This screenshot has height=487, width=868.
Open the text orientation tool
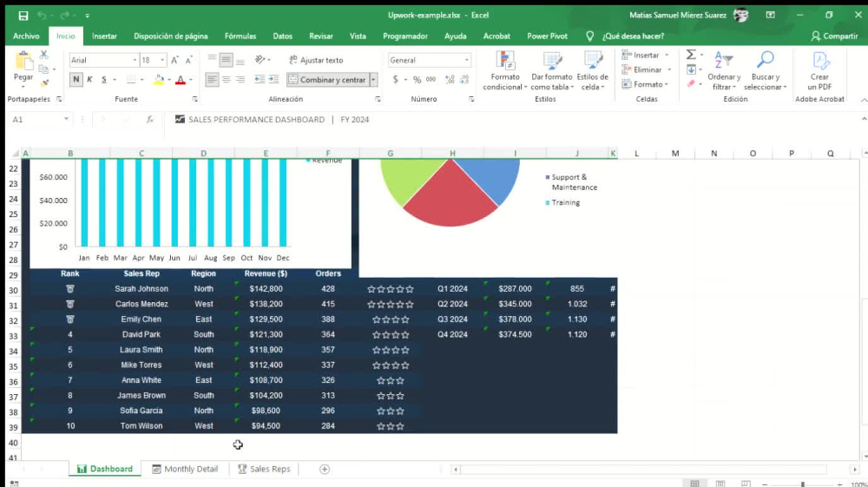(x=260, y=60)
